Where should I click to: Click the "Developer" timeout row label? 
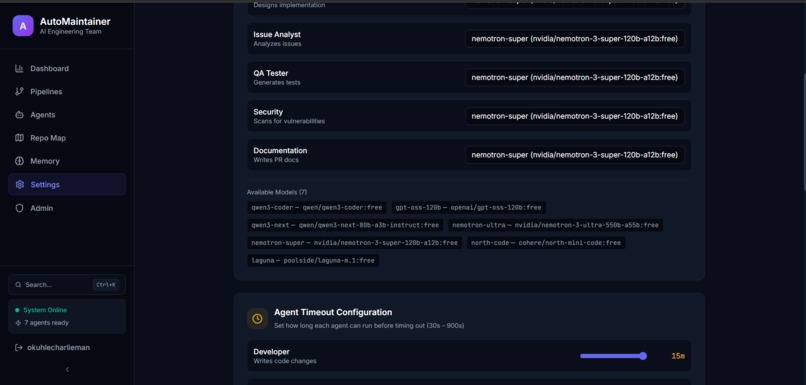point(271,352)
